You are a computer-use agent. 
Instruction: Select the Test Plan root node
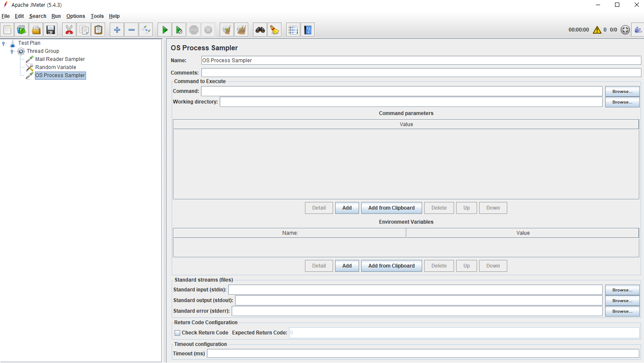pyautogui.click(x=29, y=43)
